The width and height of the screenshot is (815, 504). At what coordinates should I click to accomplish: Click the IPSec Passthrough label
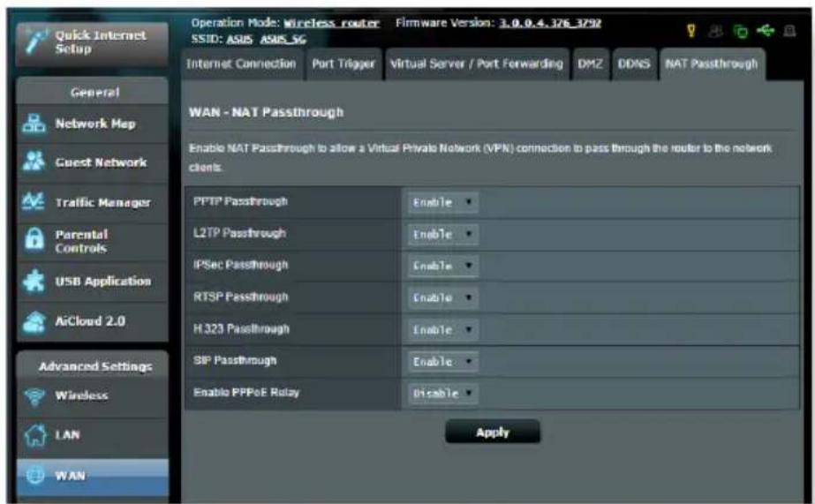(241, 265)
